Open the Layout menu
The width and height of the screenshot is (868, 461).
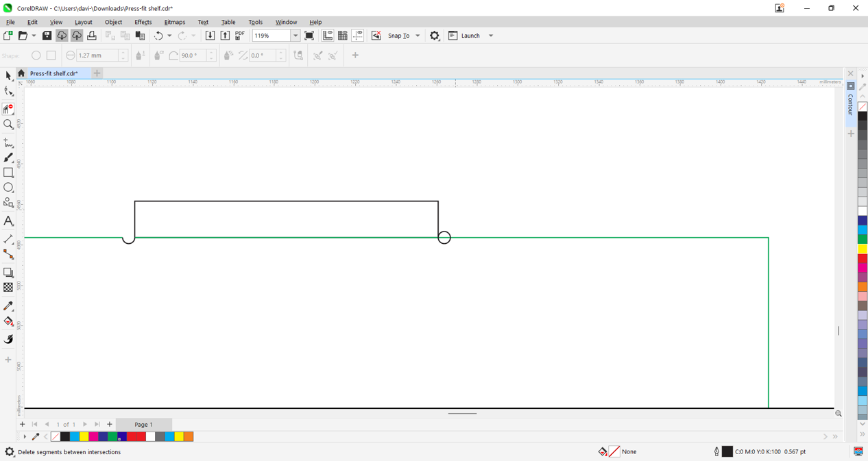(84, 22)
